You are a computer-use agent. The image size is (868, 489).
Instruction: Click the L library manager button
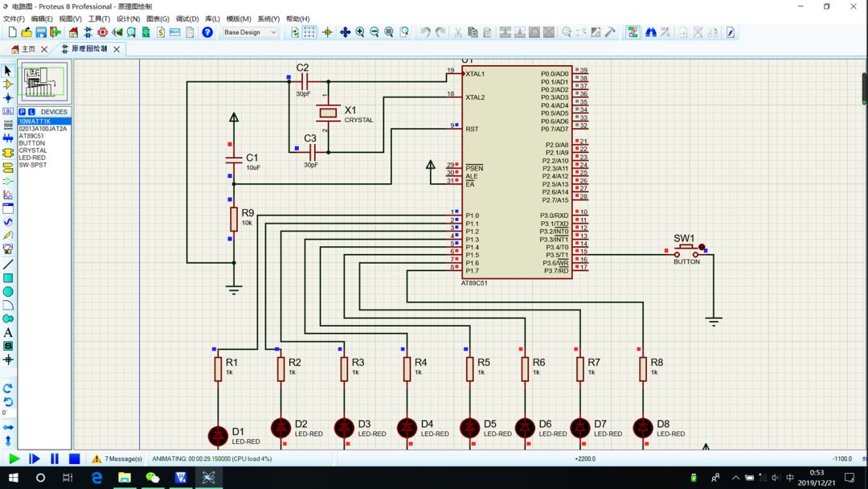(x=31, y=112)
